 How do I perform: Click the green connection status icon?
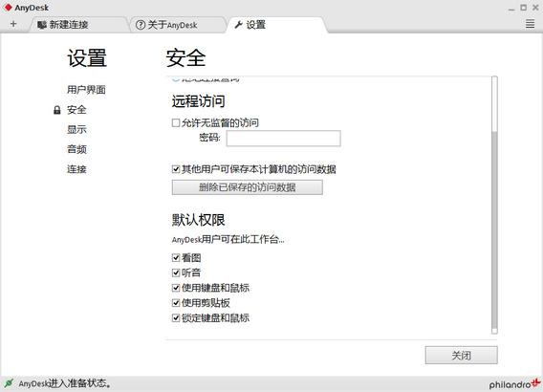9,383
